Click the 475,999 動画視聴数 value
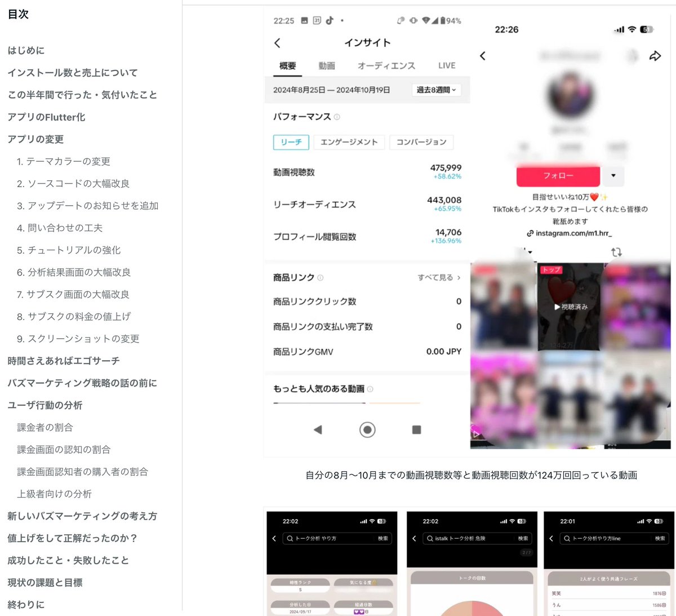Image resolution: width=676 pixels, height=616 pixels. coord(446,168)
